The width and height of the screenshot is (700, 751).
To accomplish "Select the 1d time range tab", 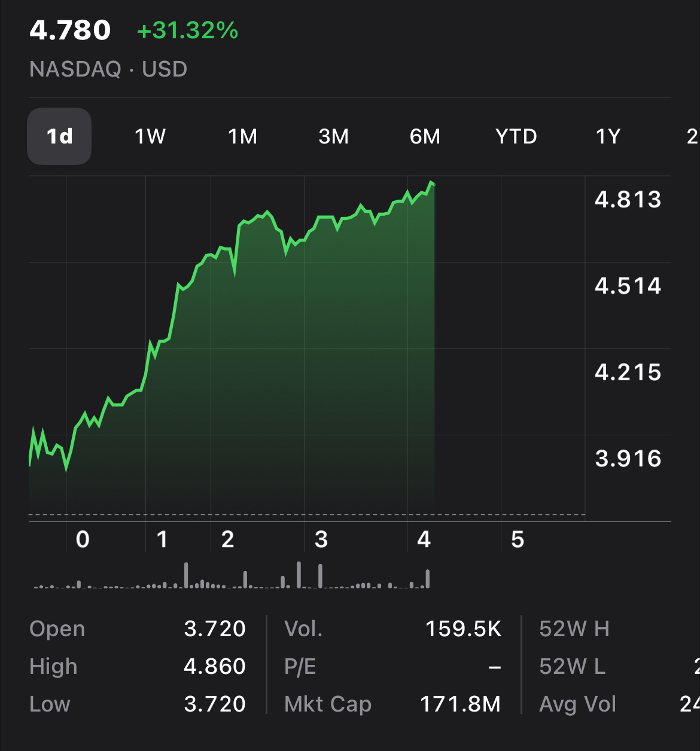I will [59, 136].
